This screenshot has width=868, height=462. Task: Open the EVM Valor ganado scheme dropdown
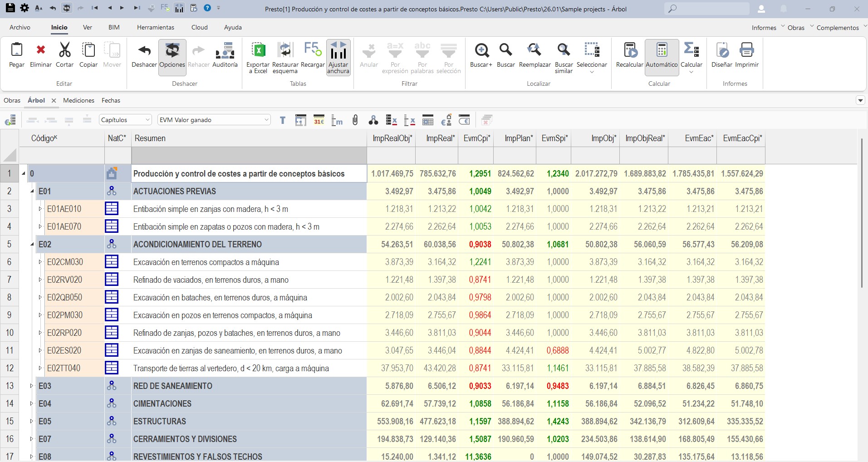pyautogui.click(x=214, y=120)
